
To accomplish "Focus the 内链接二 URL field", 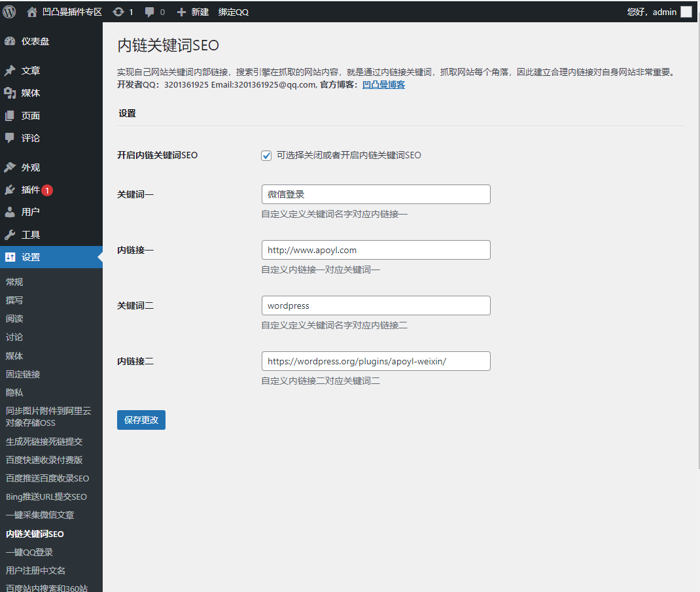I will (x=376, y=361).
